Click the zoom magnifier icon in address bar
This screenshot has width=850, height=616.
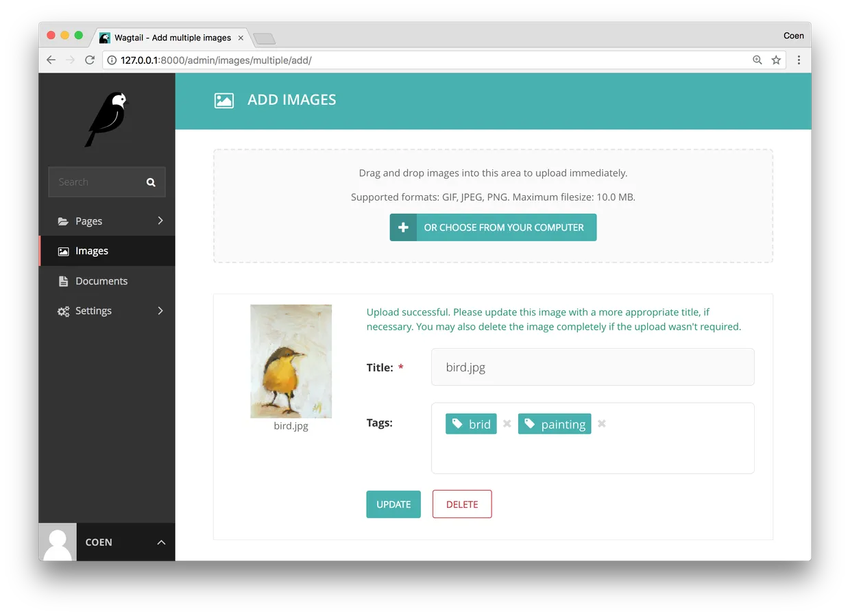[x=757, y=60]
